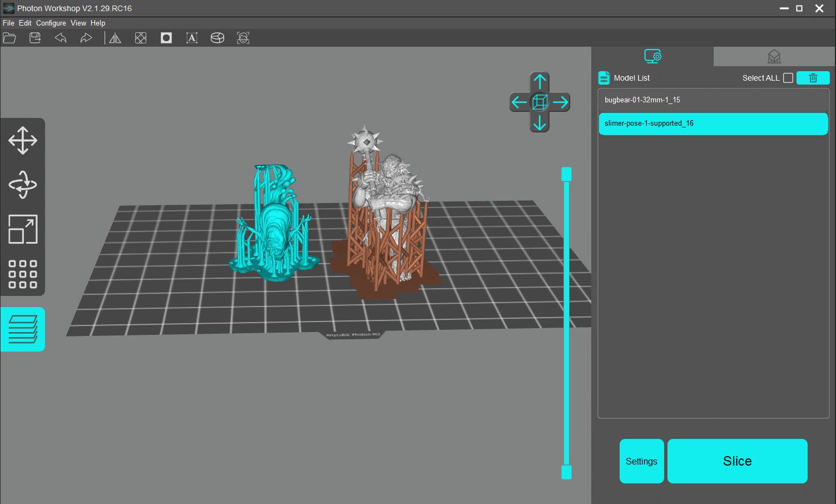
Task: Open the Configure menu
Action: pos(51,23)
